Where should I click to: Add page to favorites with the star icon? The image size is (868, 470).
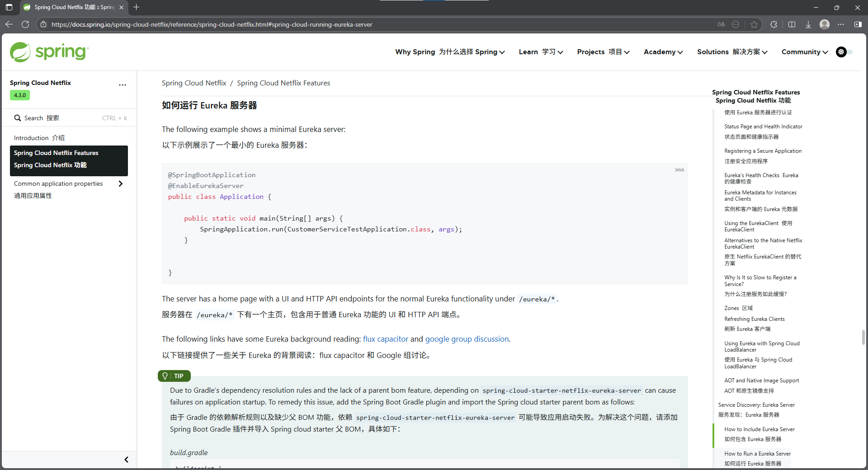pyautogui.click(x=754, y=24)
